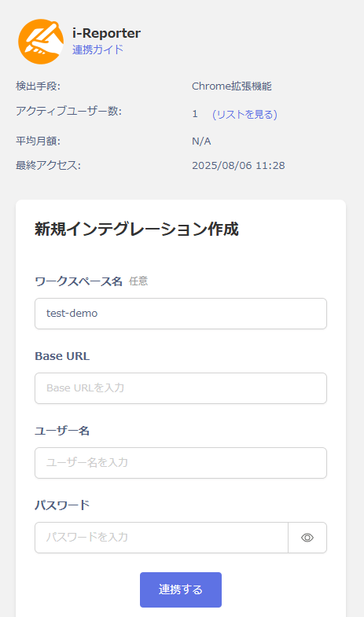Click the ユーザー名 field label
The width and height of the screenshot is (364, 617).
point(62,431)
